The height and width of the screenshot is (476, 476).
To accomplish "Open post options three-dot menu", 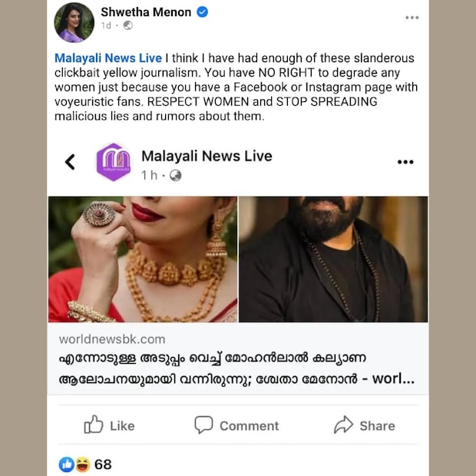I will pyautogui.click(x=412, y=17).
